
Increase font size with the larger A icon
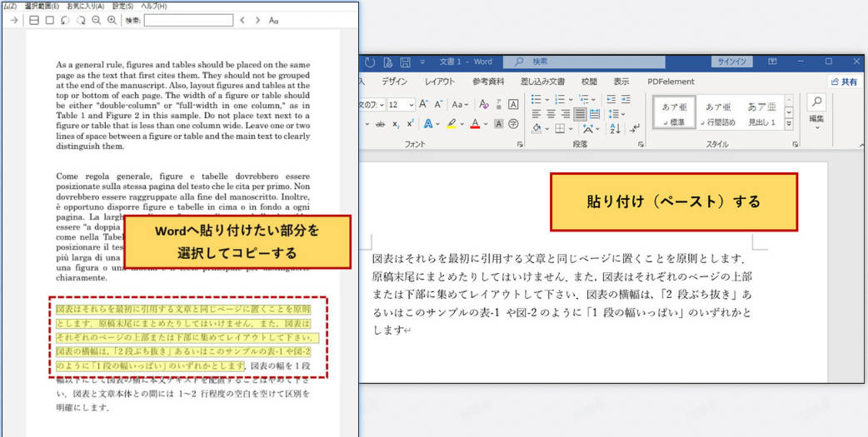(423, 104)
